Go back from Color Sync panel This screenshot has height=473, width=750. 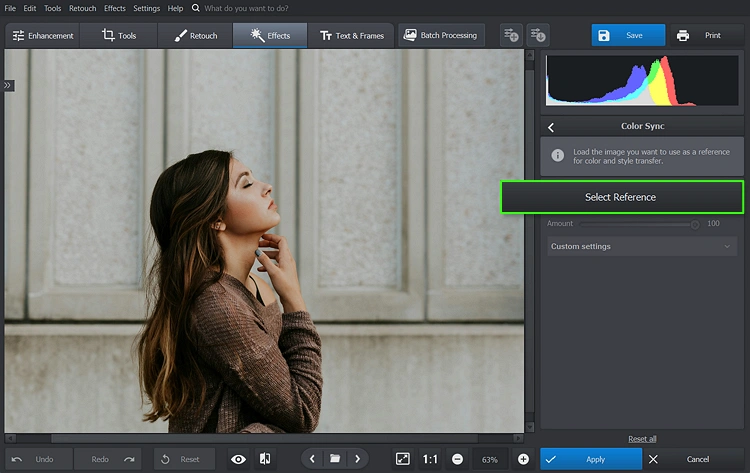pyautogui.click(x=551, y=127)
